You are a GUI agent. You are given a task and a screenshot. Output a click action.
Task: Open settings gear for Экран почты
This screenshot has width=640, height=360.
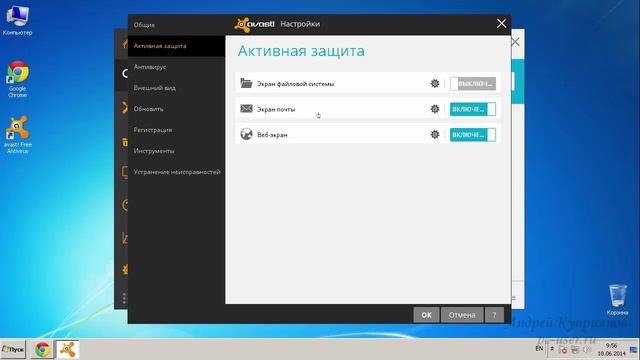pyautogui.click(x=435, y=109)
